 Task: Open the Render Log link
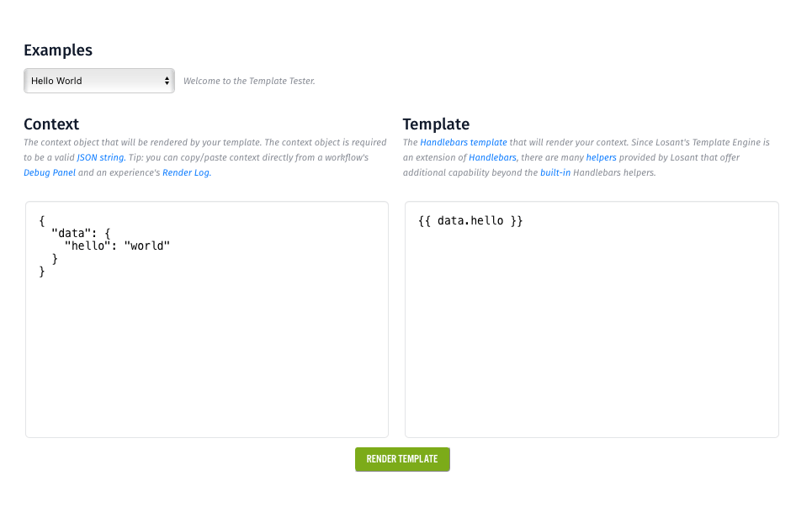tap(186, 172)
